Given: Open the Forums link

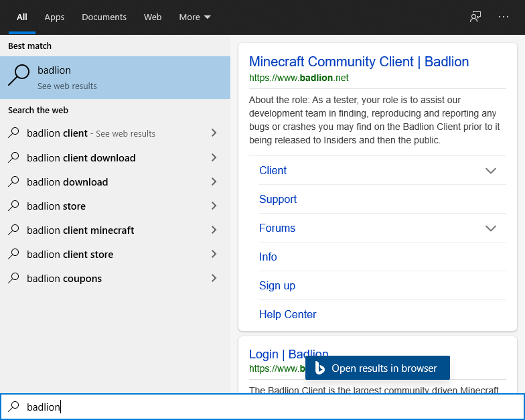Looking at the screenshot, I should [277, 228].
